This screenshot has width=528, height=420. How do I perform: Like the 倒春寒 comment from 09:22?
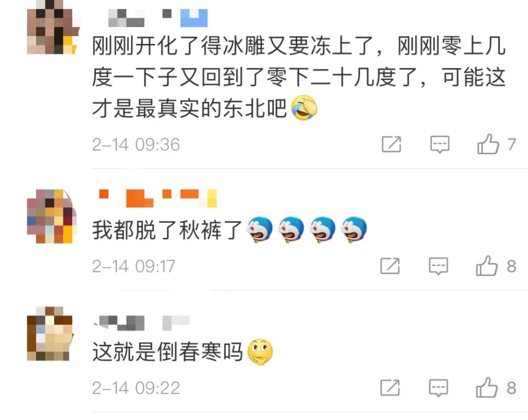pyautogui.click(x=486, y=388)
